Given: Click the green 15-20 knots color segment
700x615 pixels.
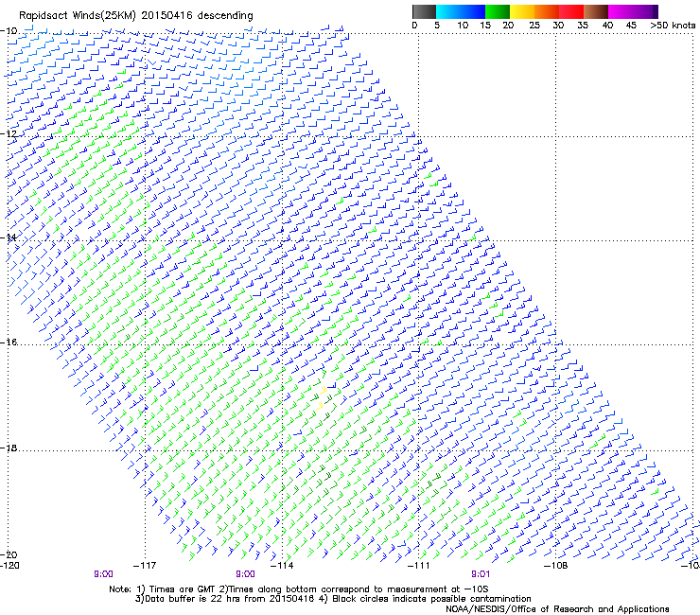Looking at the screenshot, I should tap(498, 11).
